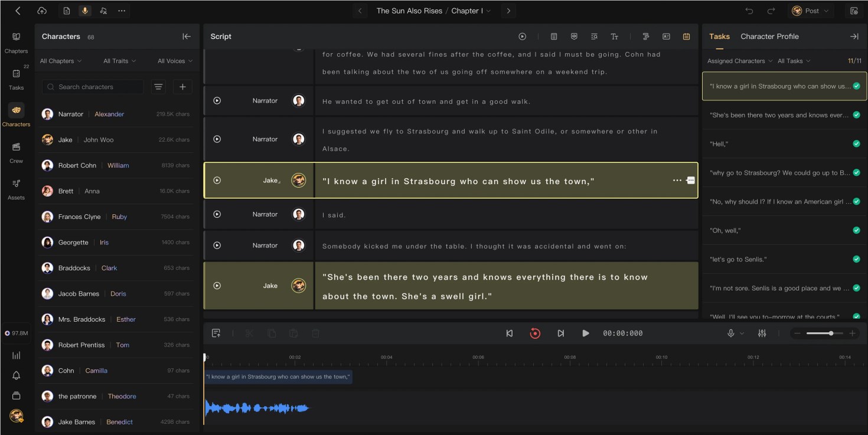Click the Search characters input field
This screenshot has width=868, height=435.
[x=93, y=87]
